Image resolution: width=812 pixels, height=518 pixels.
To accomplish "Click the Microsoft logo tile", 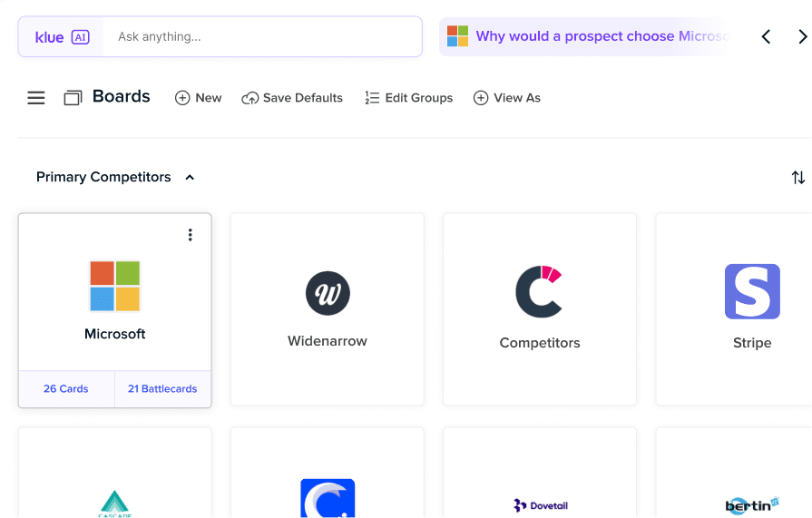I will click(x=115, y=286).
